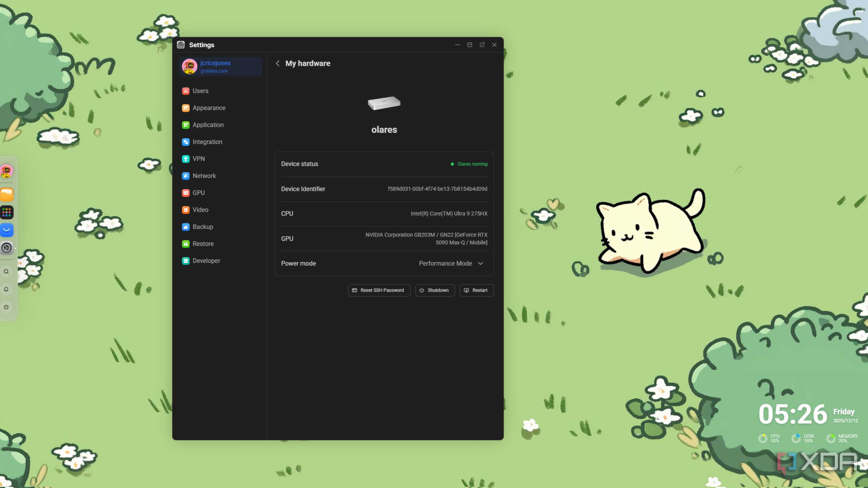The image size is (868, 488).
Task: Click the Video settings icon
Action: [x=186, y=210]
